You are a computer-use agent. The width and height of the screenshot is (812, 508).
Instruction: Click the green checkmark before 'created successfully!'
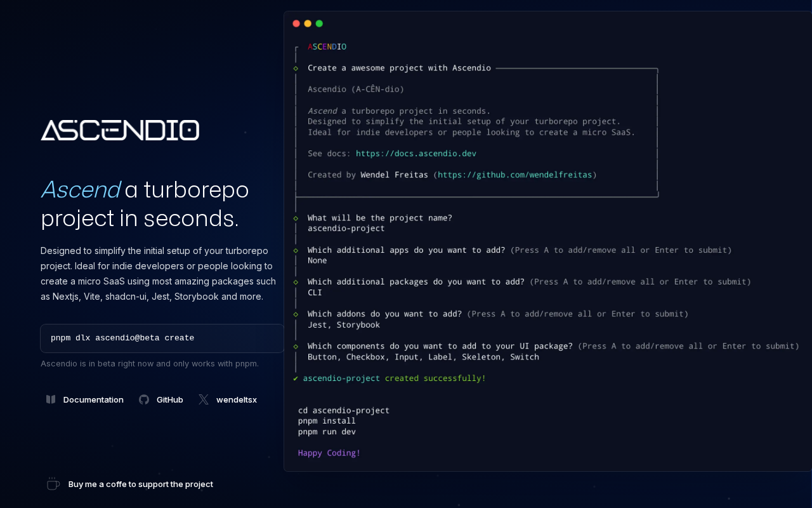click(x=296, y=378)
